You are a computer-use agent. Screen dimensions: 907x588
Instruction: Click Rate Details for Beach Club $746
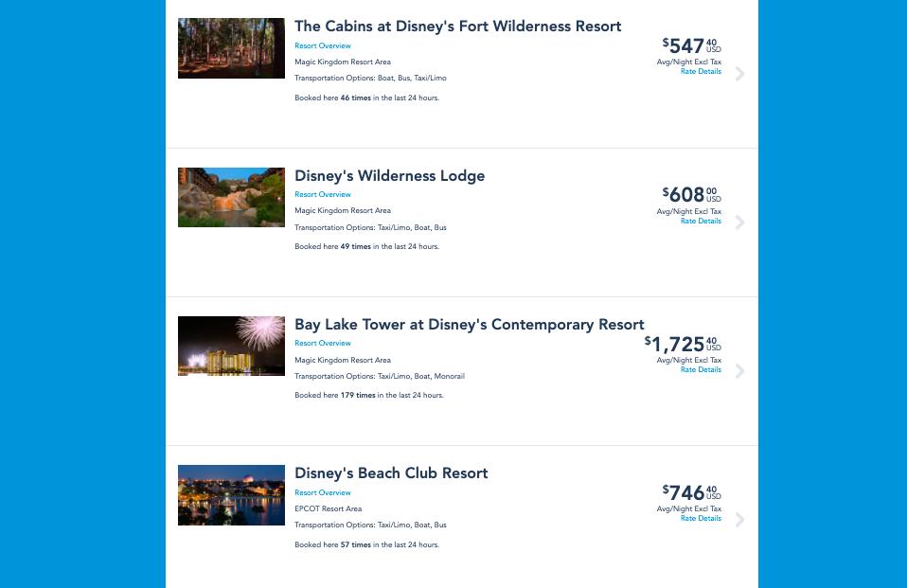click(x=701, y=518)
